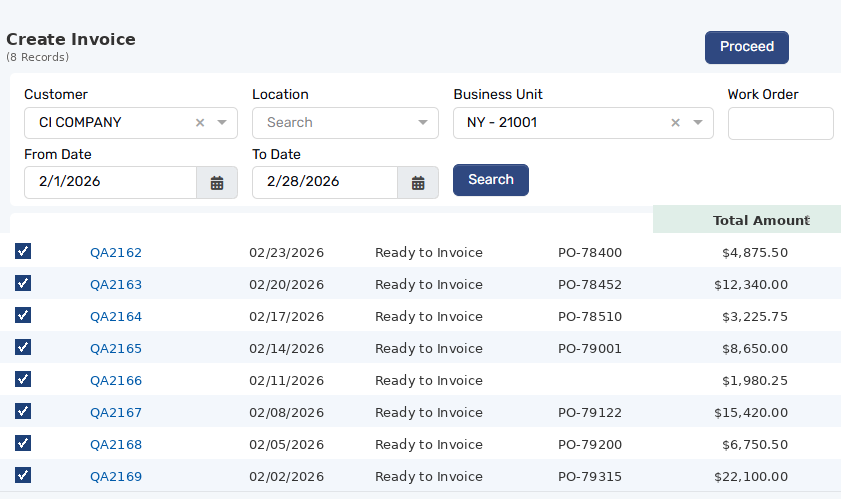Deselect the QA2169 row checkbox
This screenshot has height=500, width=842.
[x=23, y=475]
